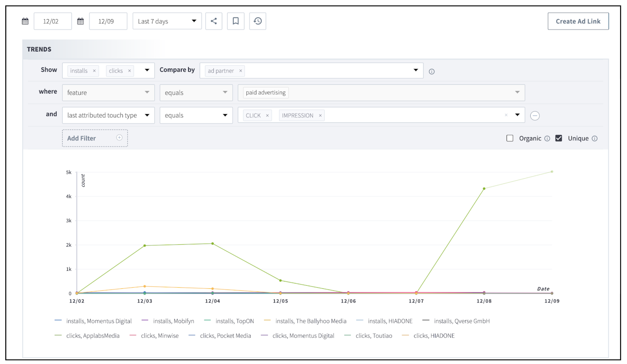The height and width of the screenshot is (364, 627).
Task: Click the Unique info icon
Action: [595, 139]
